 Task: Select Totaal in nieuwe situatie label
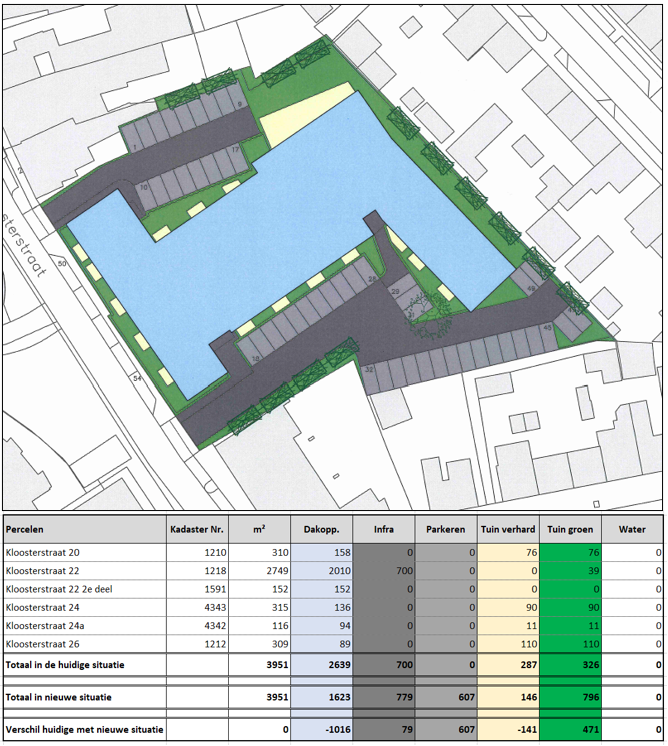[x=59, y=697]
